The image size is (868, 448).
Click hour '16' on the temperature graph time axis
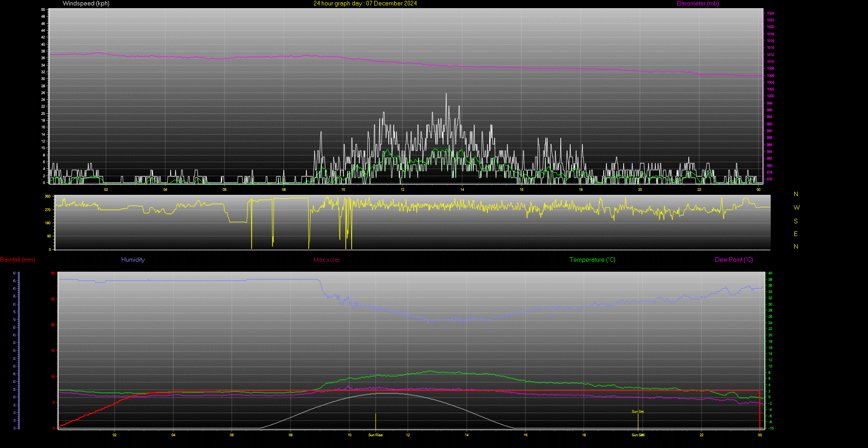(x=525, y=435)
